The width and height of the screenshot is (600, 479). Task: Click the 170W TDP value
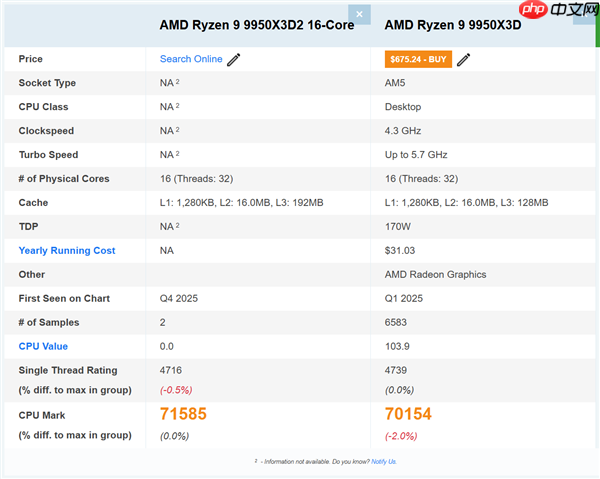click(x=398, y=227)
